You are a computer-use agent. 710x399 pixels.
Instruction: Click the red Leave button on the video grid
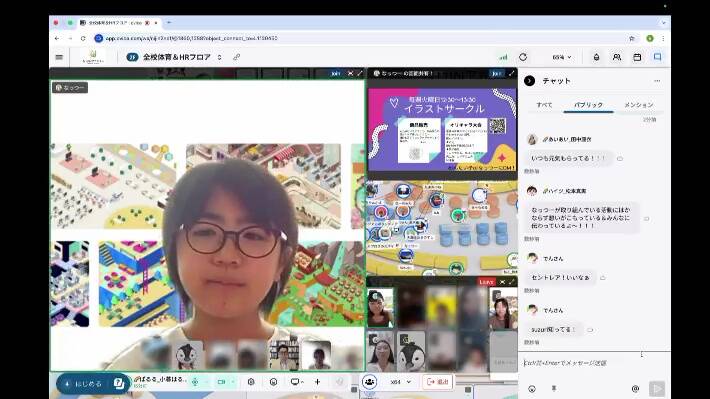click(486, 282)
